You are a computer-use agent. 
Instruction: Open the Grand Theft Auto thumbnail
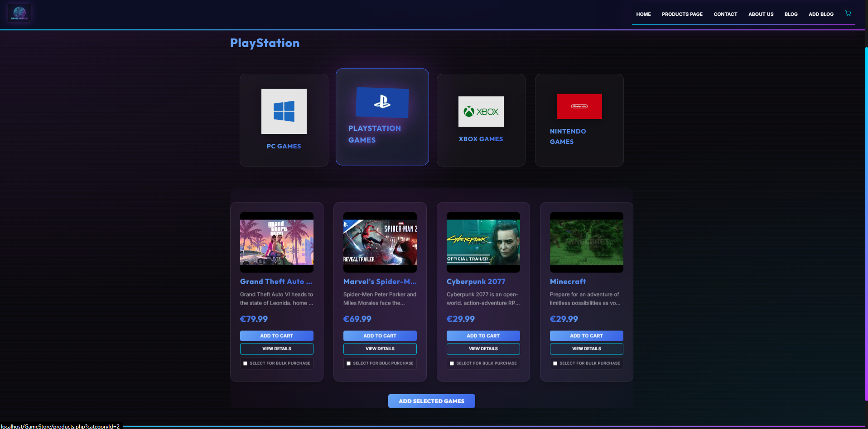277,243
